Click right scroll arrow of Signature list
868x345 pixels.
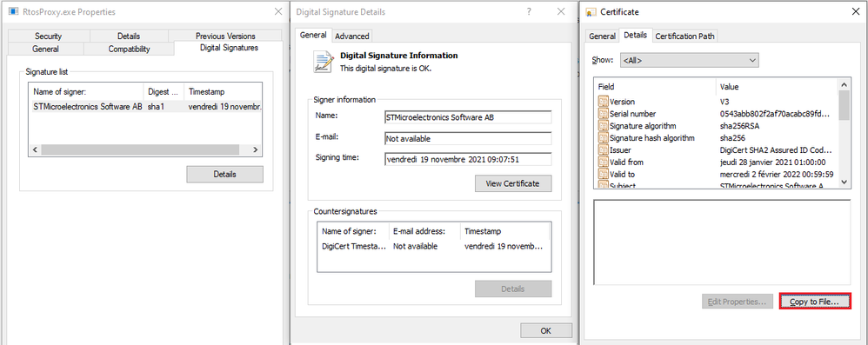255,149
